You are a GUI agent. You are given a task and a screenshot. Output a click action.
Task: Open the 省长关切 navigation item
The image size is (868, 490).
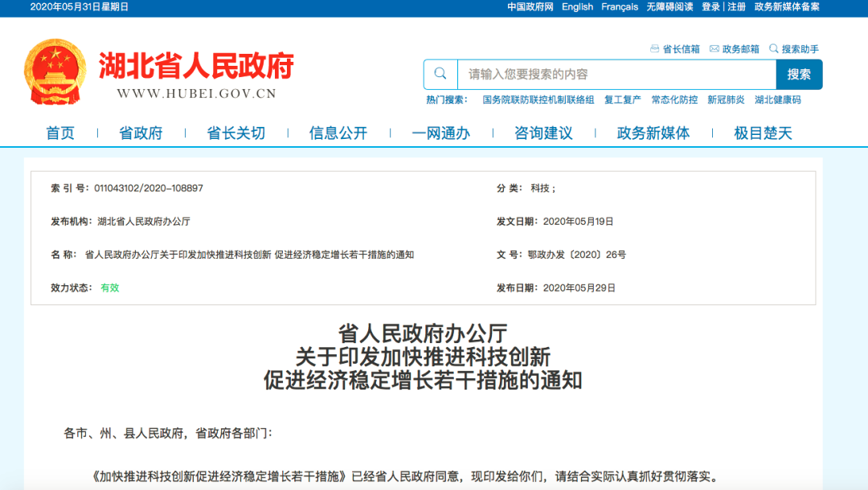tap(235, 133)
